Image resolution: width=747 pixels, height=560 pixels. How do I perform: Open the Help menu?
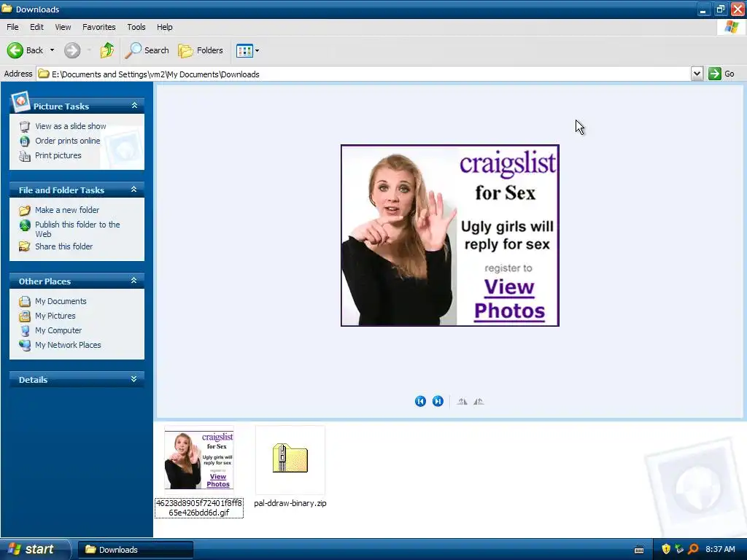coord(165,27)
